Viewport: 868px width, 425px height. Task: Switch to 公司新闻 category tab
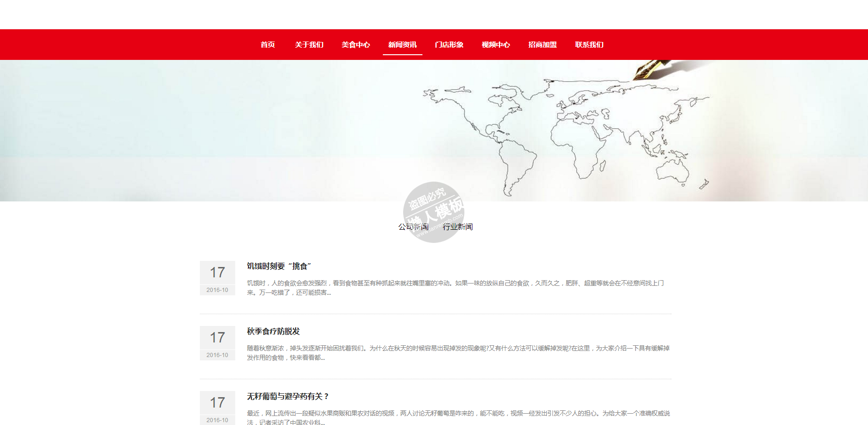[x=413, y=227]
